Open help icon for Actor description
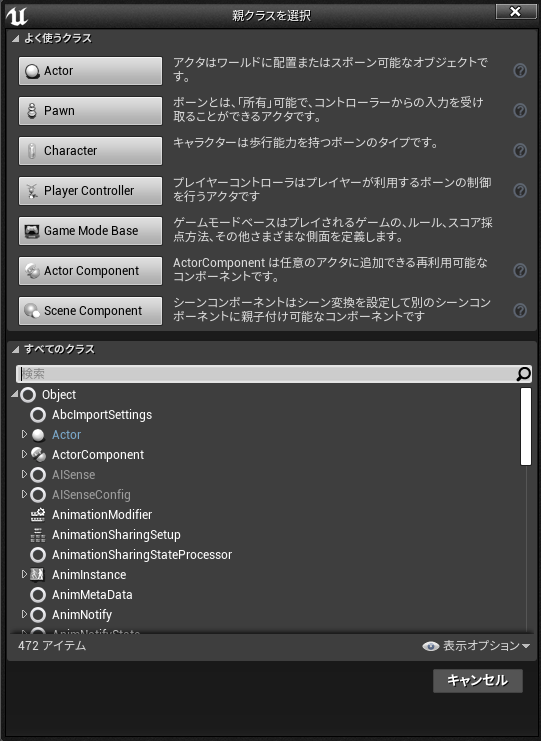Viewport: 541px width, 741px height. tap(520, 71)
